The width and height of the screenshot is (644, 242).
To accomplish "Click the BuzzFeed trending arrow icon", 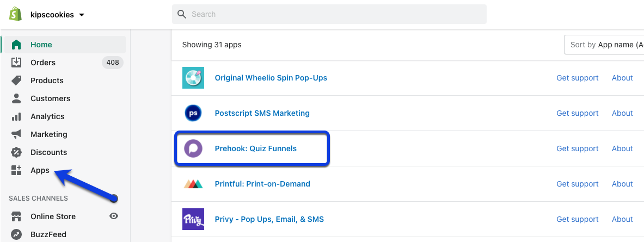I will (16, 234).
